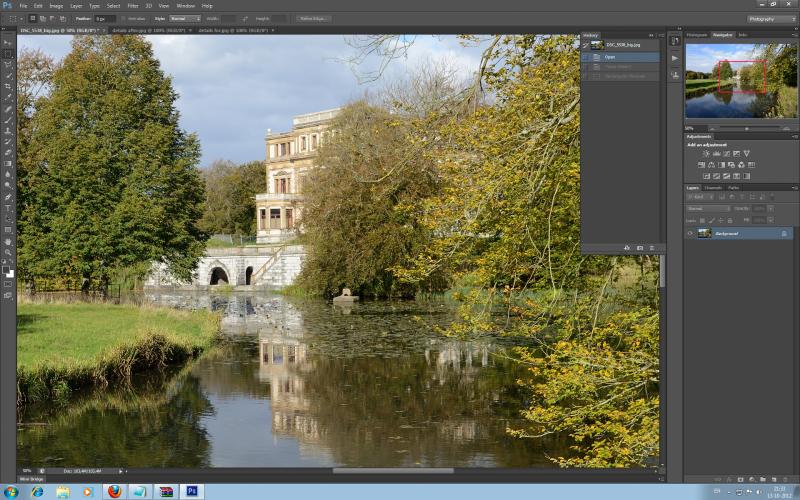Select the Hand tool
The width and height of the screenshot is (800, 500).
(x=8, y=241)
